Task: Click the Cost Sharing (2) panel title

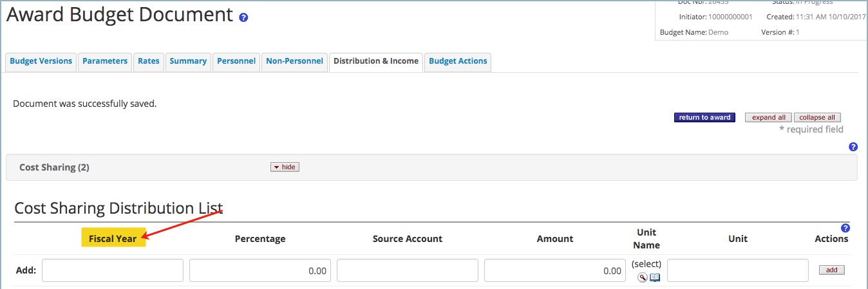Action: [54, 167]
